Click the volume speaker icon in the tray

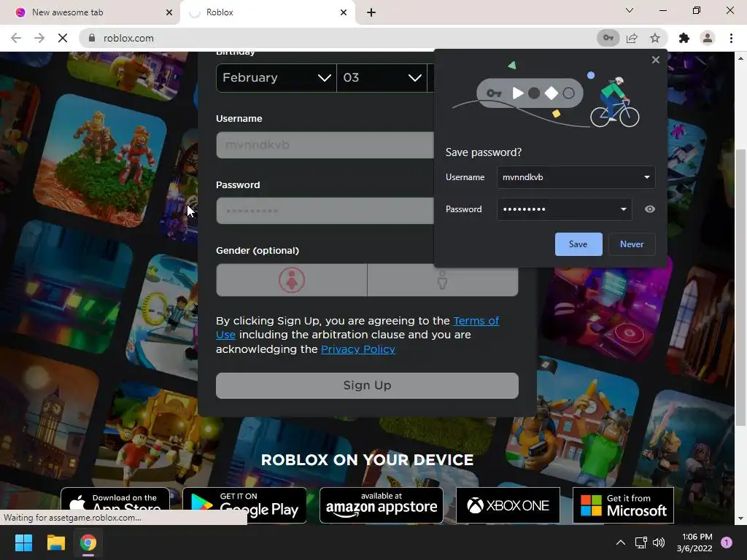[659, 542]
